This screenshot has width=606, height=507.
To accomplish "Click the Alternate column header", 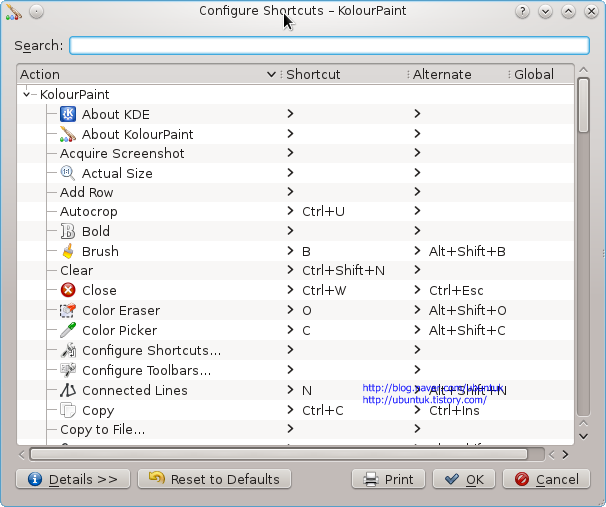I will pyautogui.click(x=458, y=74).
